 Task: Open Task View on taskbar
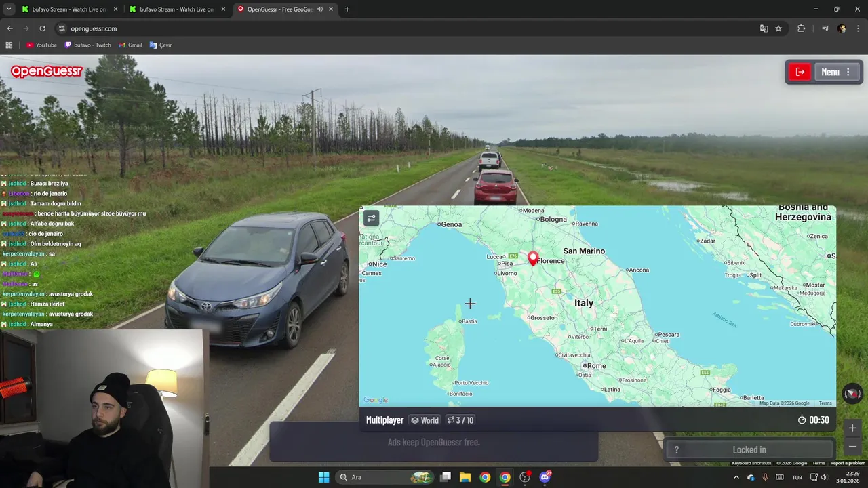click(x=446, y=477)
